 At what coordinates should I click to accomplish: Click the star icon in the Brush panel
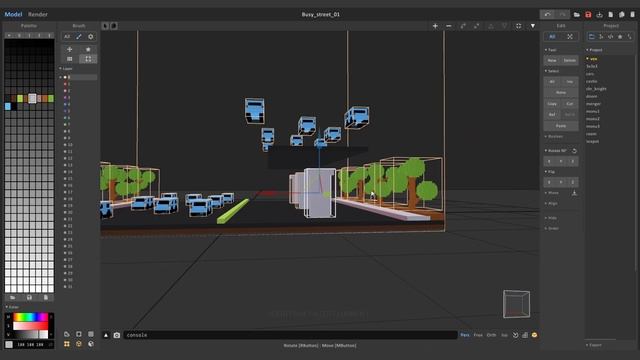[x=88, y=49]
